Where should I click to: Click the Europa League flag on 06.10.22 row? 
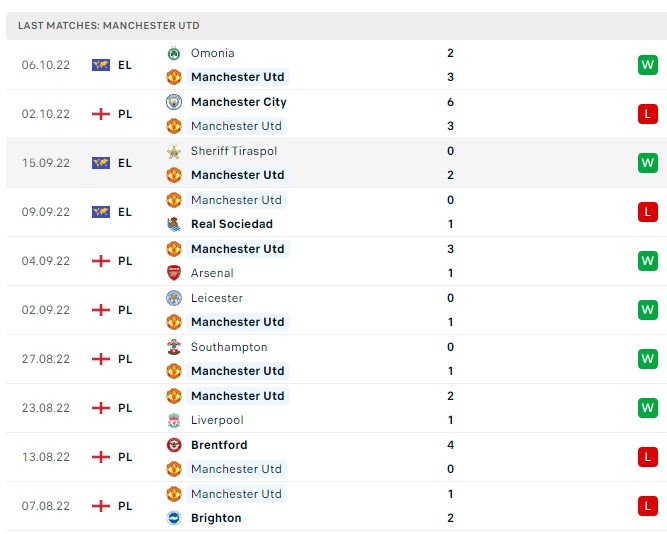coord(100,65)
